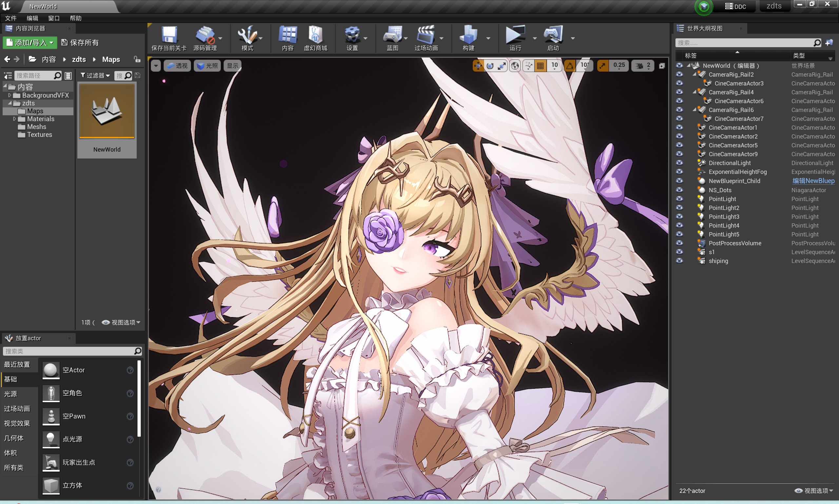Toggle rotation snapping in viewport
The width and height of the screenshot is (839, 504).
[x=570, y=65]
